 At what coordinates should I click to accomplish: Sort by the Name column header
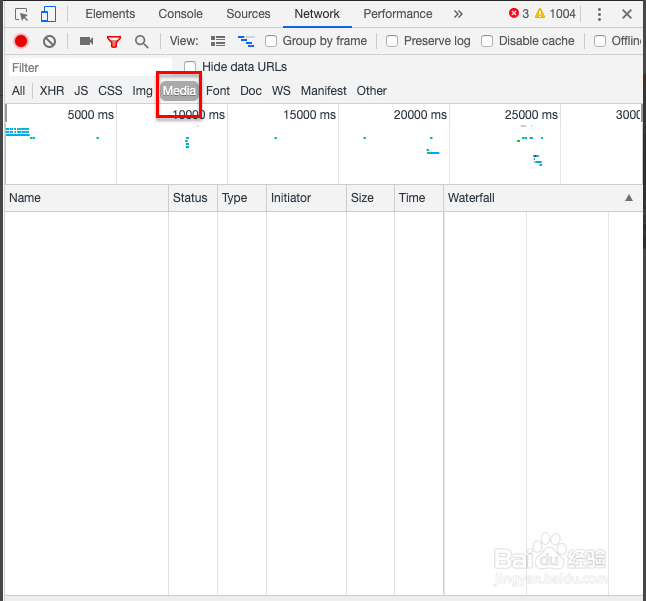(87, 198)
